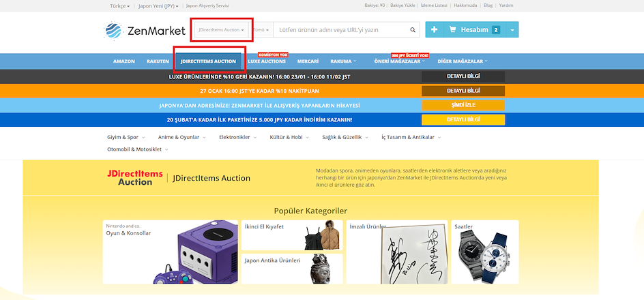Expand the Öneri Mağazalar menu

(x=400, y=61)
